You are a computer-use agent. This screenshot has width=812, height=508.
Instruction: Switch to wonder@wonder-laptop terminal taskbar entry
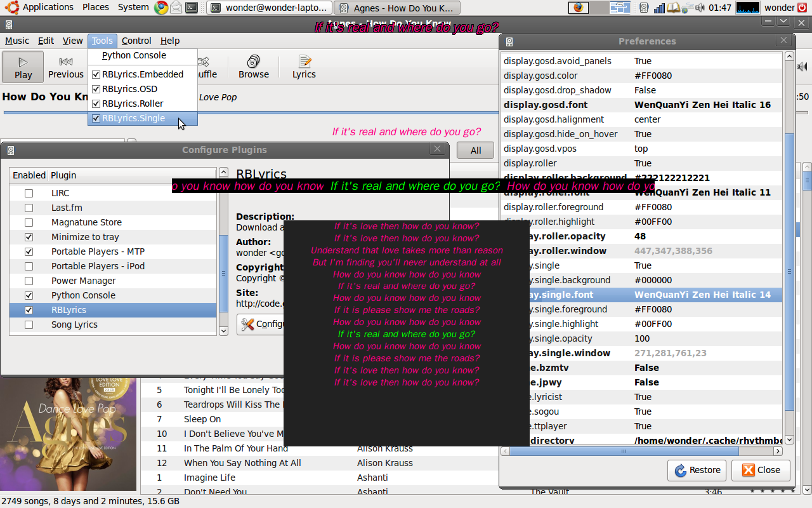point(269,8)
